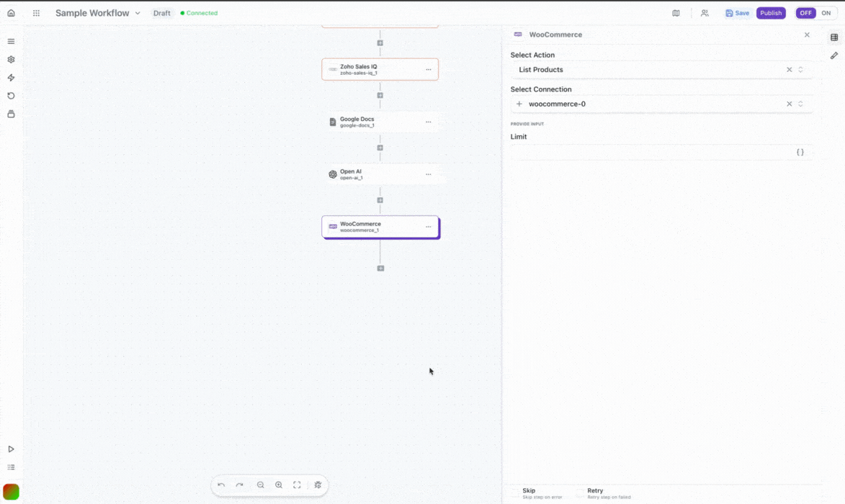This screenshot has height=504, width=845.
Task: Run the workflow using the play icon
Action: (x=11, y=449)
